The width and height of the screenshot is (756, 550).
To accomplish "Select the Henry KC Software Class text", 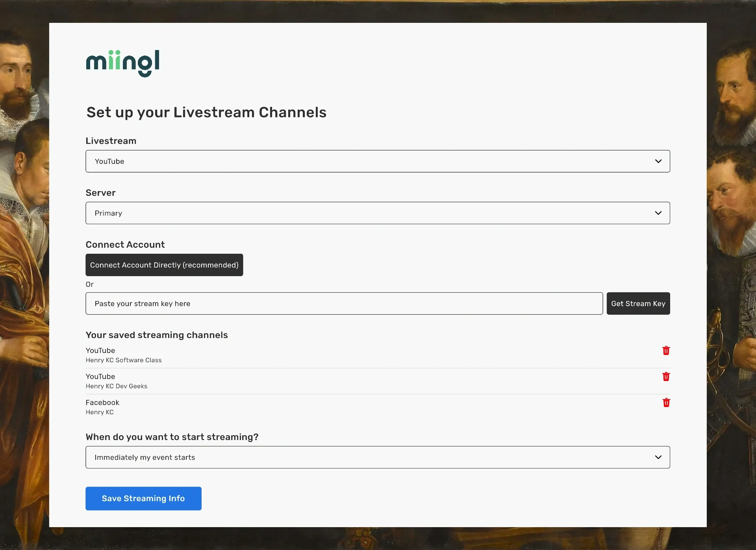I will point(124,360).
